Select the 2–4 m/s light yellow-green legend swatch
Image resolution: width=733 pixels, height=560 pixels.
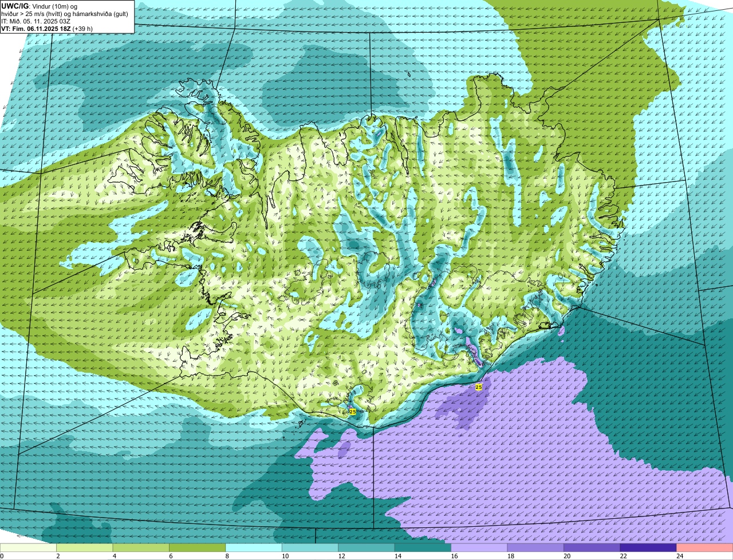85,547
